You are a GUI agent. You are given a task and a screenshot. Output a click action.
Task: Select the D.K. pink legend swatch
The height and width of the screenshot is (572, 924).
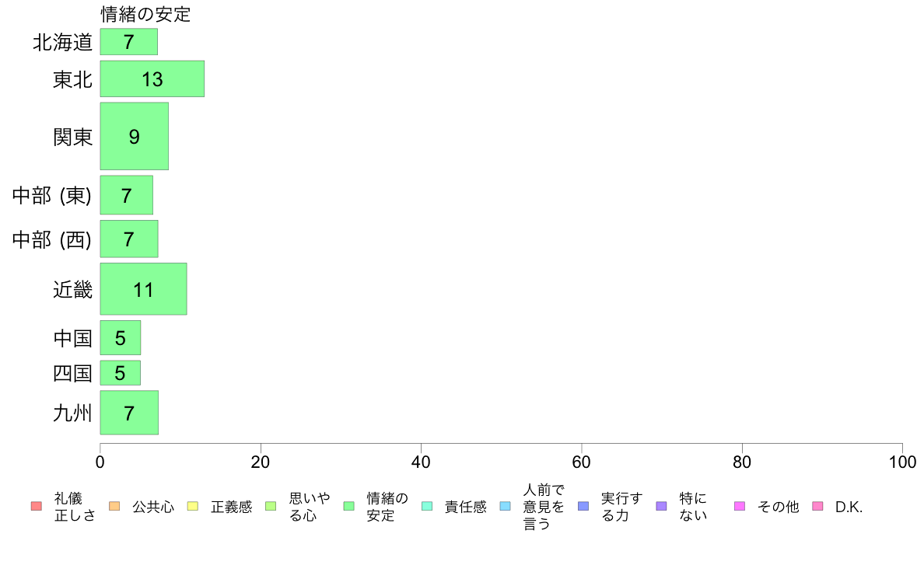pyautogui.click(x=818, y=506)
